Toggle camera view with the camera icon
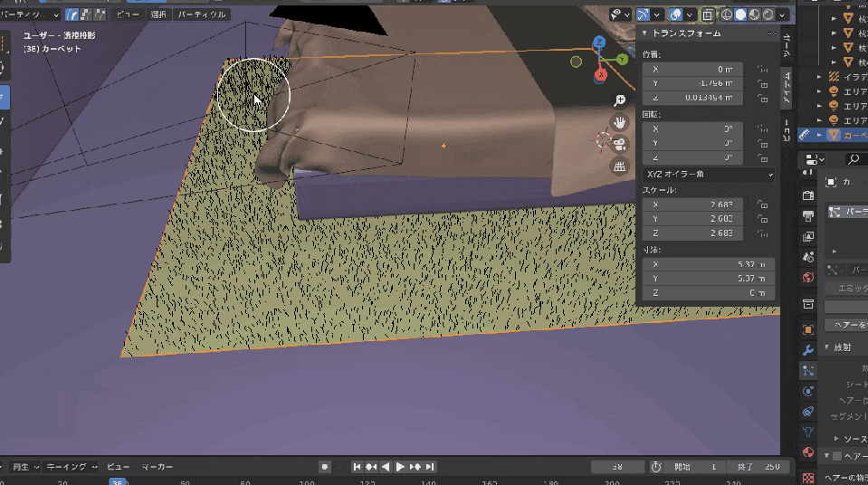The height and width of the screenshot is (485, 868). coord(620,144)
